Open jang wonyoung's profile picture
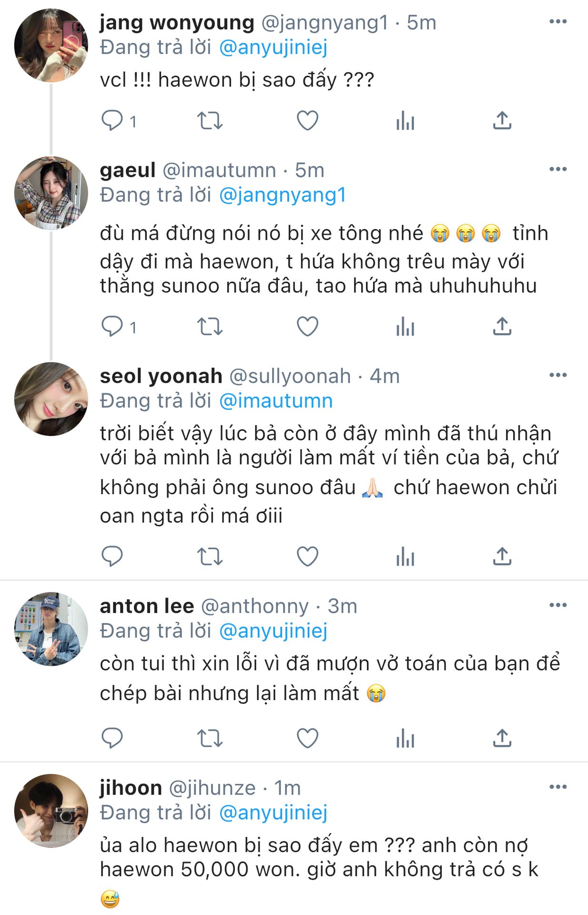Screen dimensions: 588x915 pyautogui.click(x=51, y=46)
